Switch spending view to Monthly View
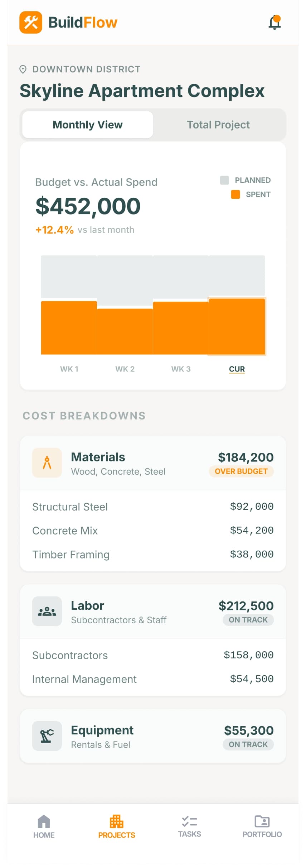This screenshot has width=306, height=868. coord(87,124)
